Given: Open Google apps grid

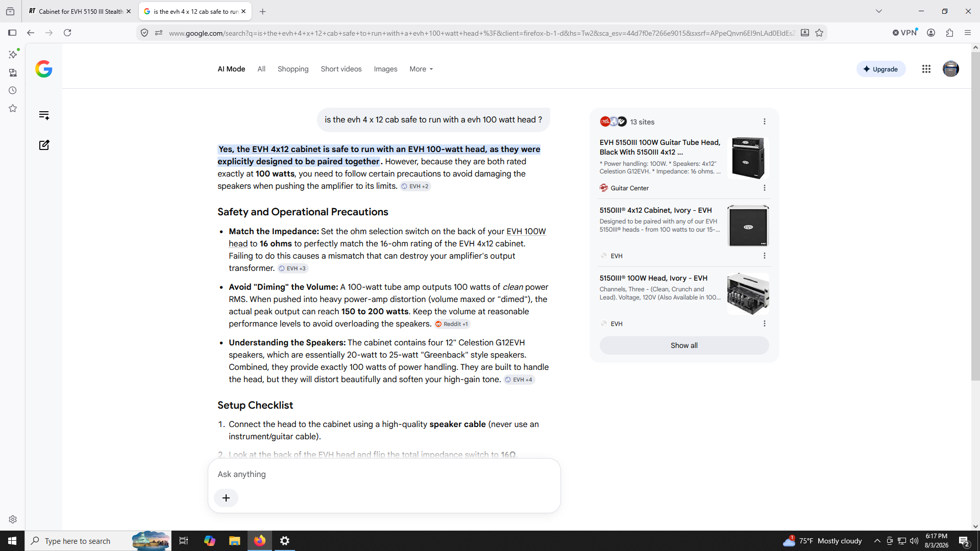Looking at the screenshot, I should point(926,69).
